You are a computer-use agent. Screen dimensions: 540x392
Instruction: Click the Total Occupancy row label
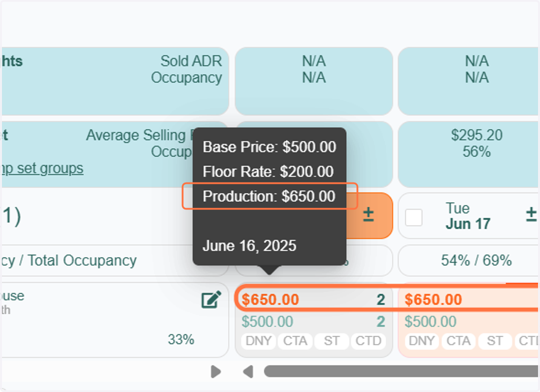69,260
